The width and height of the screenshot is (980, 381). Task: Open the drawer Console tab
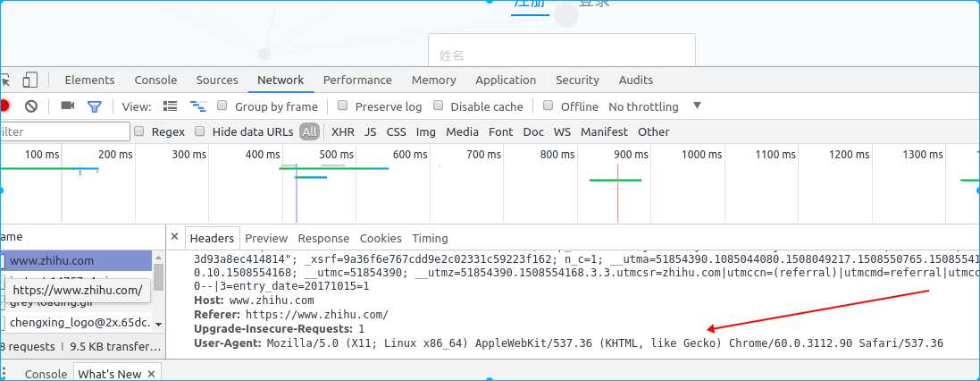(x=46, y=374)
